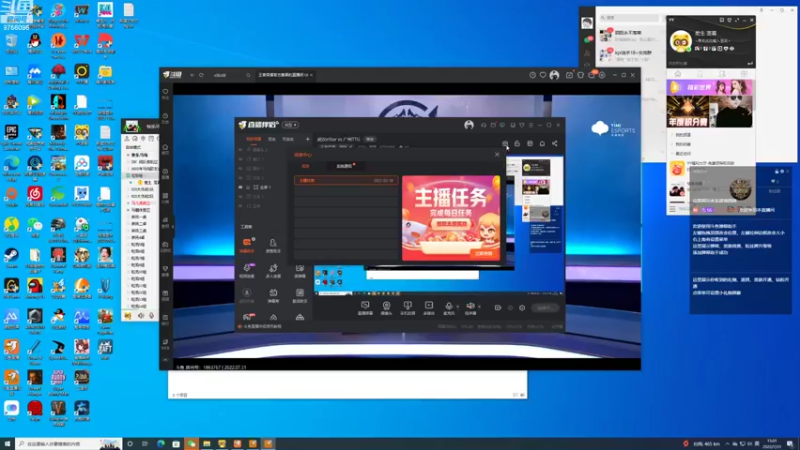The height and width of the screenshot is (450, 800).
Task: Click the Windows Start button
Action: click(7, 444)
